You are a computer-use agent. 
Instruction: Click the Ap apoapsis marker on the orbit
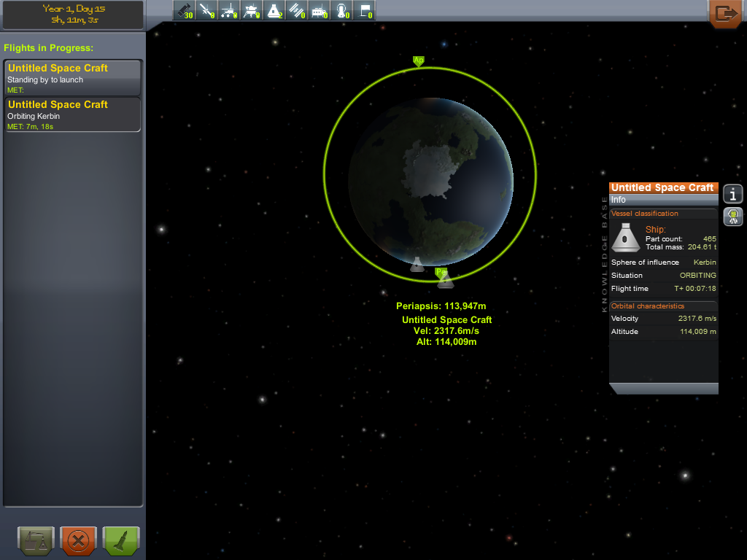(x=418, y=61)
